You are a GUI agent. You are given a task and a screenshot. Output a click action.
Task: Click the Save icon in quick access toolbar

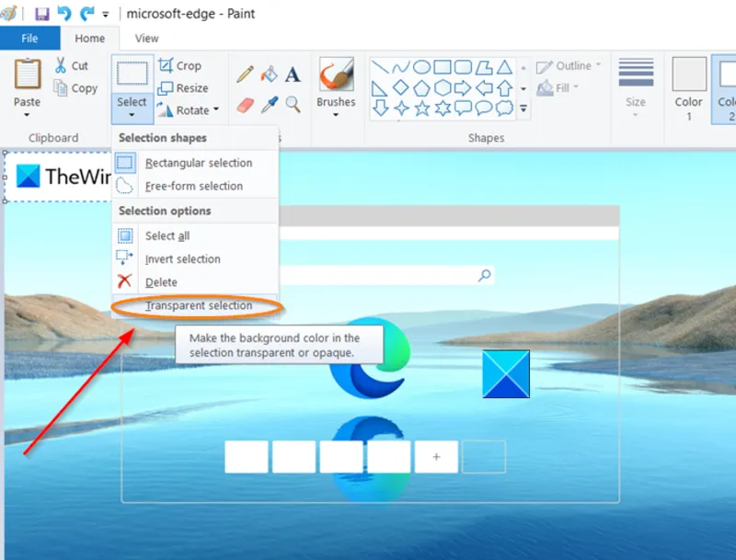click(41, 14)
